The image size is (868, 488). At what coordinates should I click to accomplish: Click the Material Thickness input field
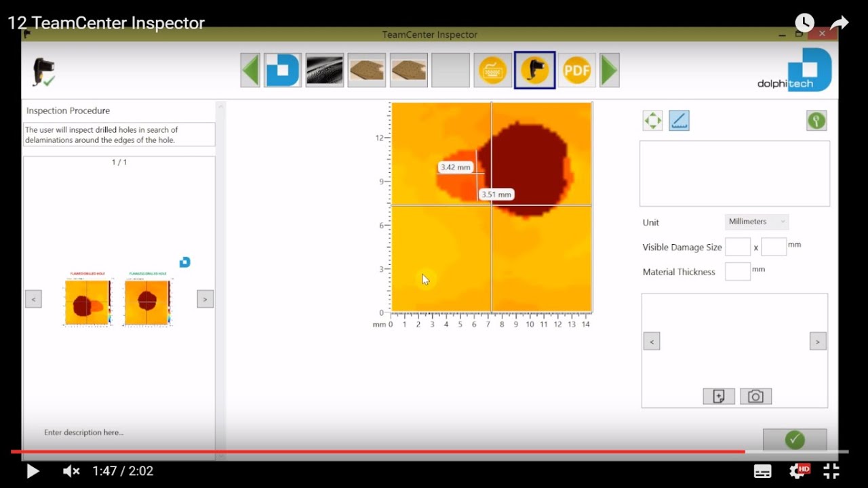(737, 272)
